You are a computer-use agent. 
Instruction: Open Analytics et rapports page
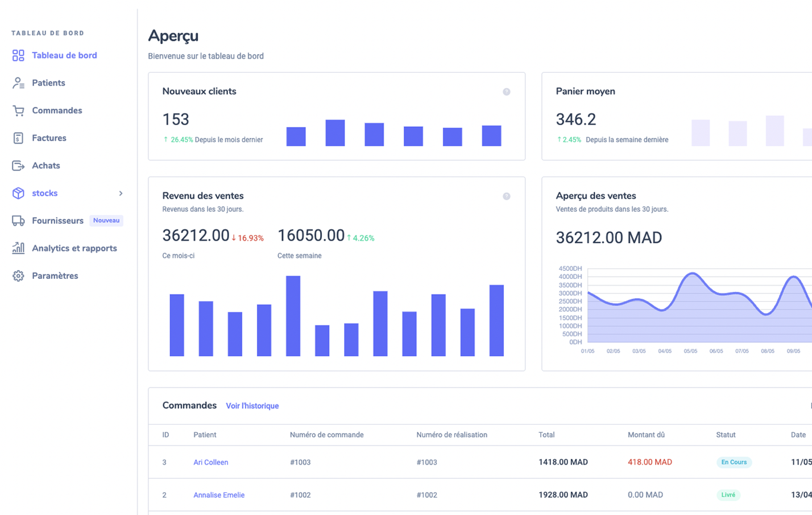[74, 248]
